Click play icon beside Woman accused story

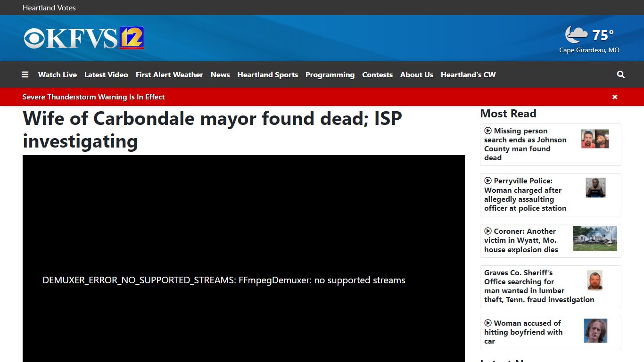tap(488, 323)
